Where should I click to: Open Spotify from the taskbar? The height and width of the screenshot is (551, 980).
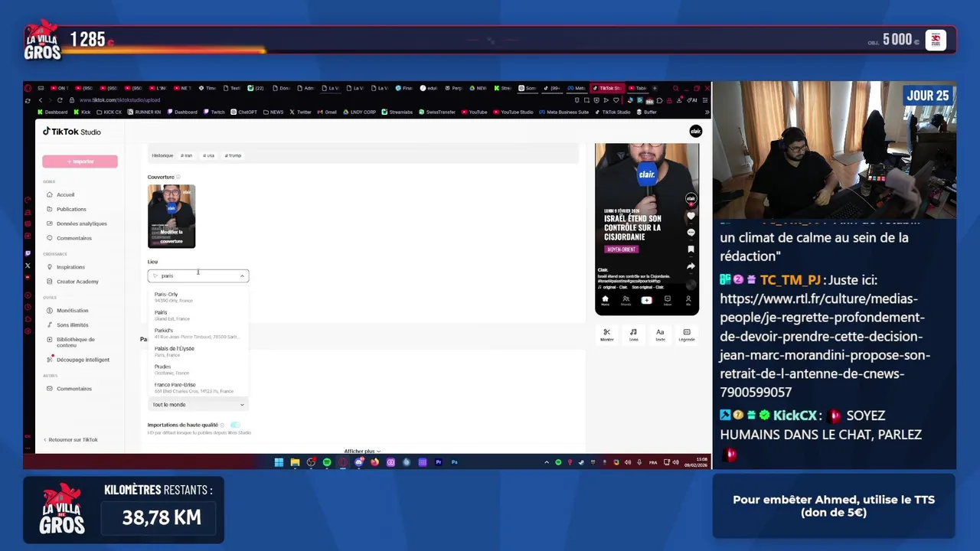(327, 462)
